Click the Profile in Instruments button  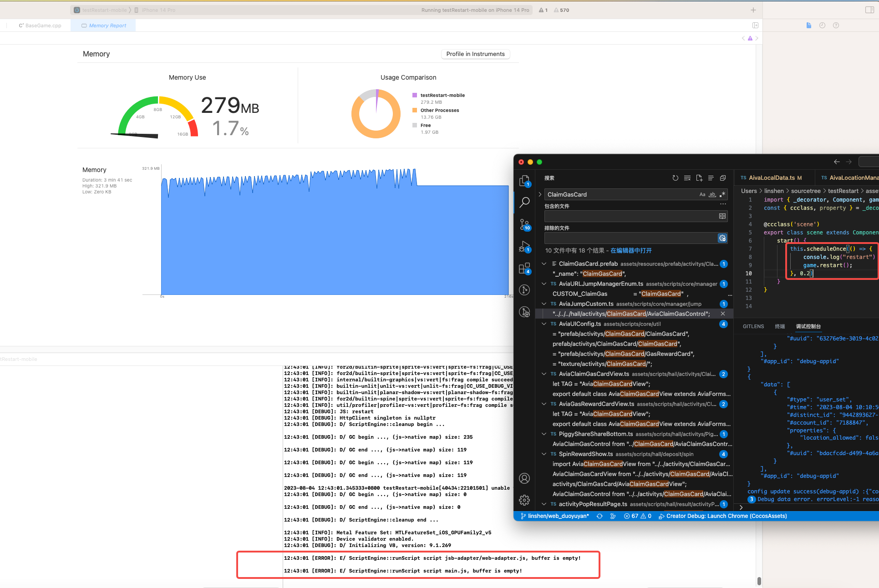[475, 54]
